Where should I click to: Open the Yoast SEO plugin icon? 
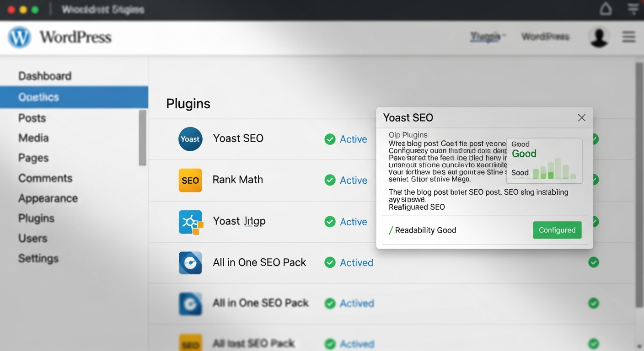pyautogui.click(x=190, y=138)
